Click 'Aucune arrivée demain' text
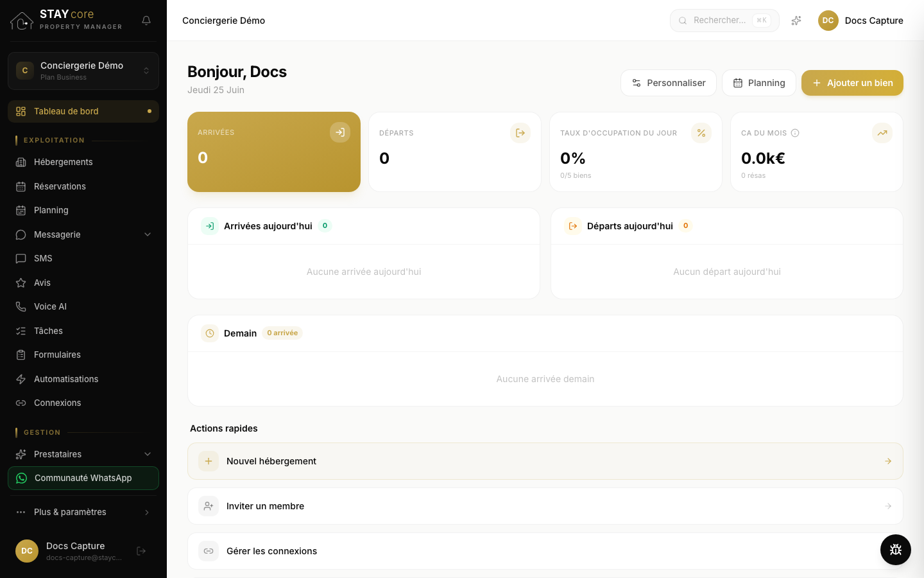Screen dimensions: 924x578 [x=545, y=379]
